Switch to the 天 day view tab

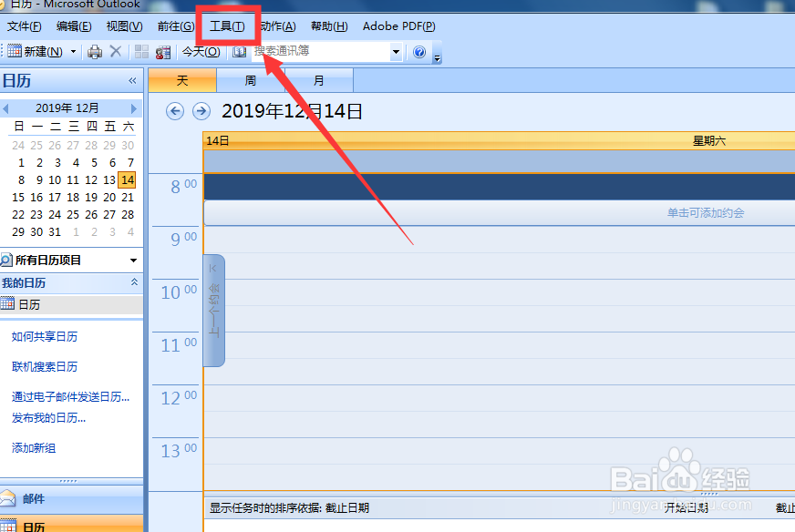182,80
